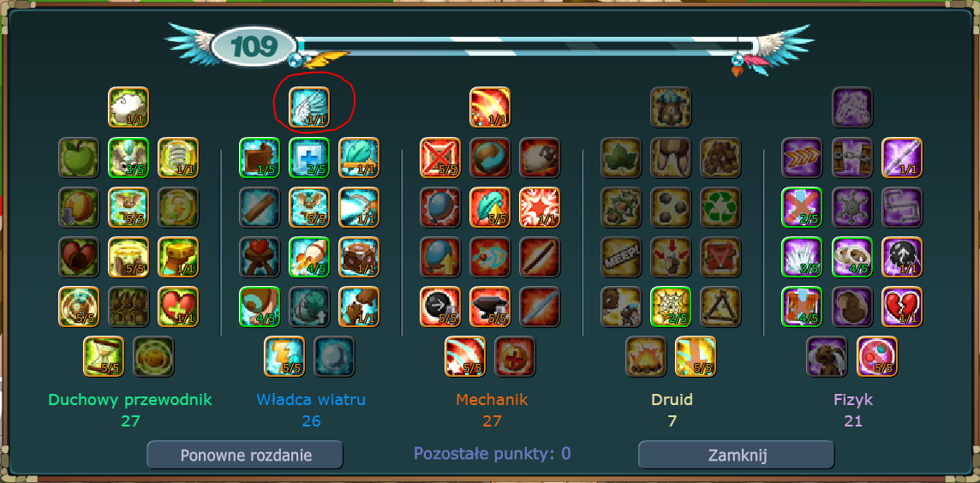The height and width of the screenshot is (483, 980).
Task: Click the level 109 badge
Action: click(254, 46)
